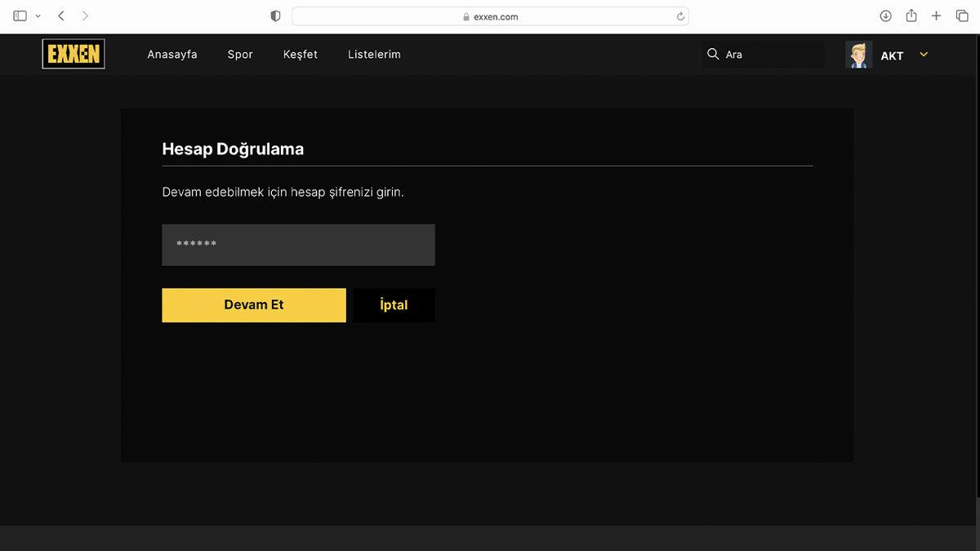Show the Safari sidebar
This screenshot has width=980, height=551.
(x=20, y=16)
